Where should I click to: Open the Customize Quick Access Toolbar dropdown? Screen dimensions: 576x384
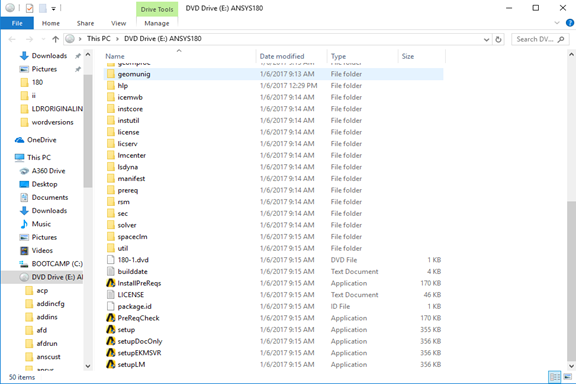click(54, 8)
